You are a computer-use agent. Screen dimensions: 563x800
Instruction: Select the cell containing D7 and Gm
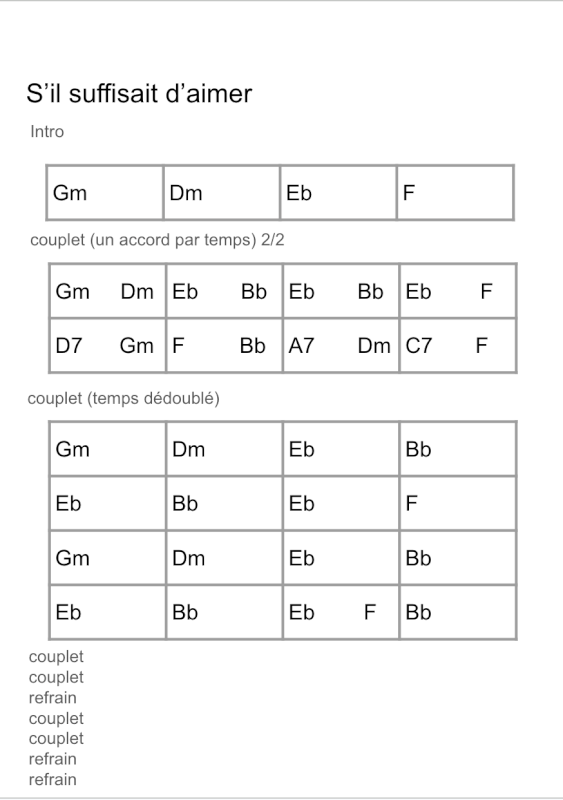click(108, 345)
